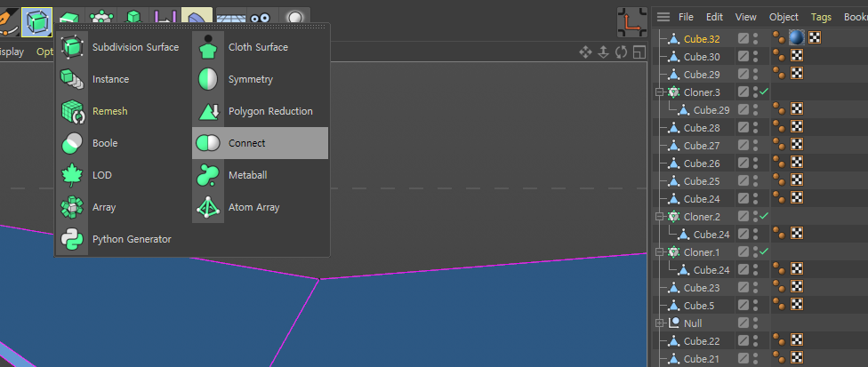Disable Cloner.2 via its green checkmark
Screen dimensions: 868x367
tap(765, 216)
